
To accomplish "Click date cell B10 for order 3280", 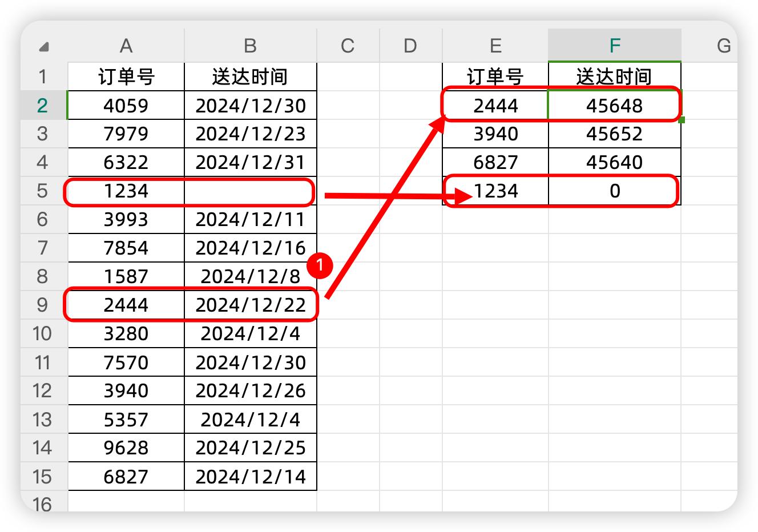I will (250, 333).
